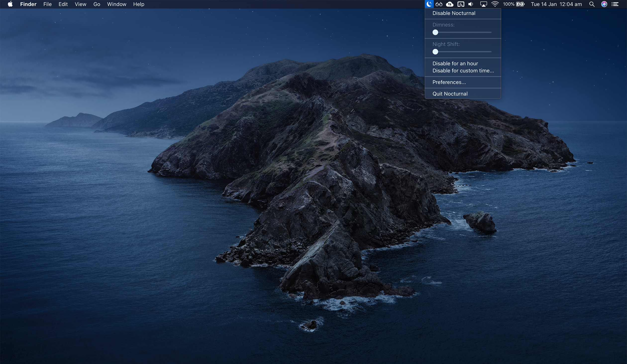The width and height of the screenshot is (627, 364).
Task: Click the Dimness slider track
Action: tap(464, 32)
